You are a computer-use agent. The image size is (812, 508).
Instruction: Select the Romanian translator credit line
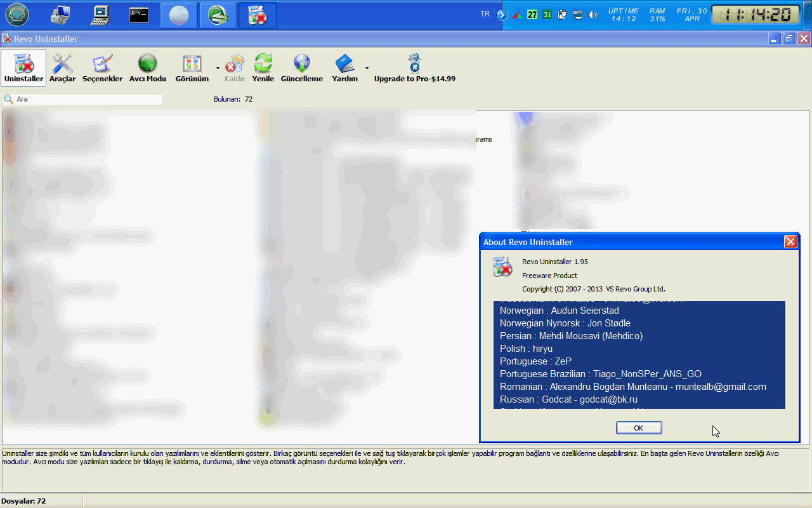point(632,387)
